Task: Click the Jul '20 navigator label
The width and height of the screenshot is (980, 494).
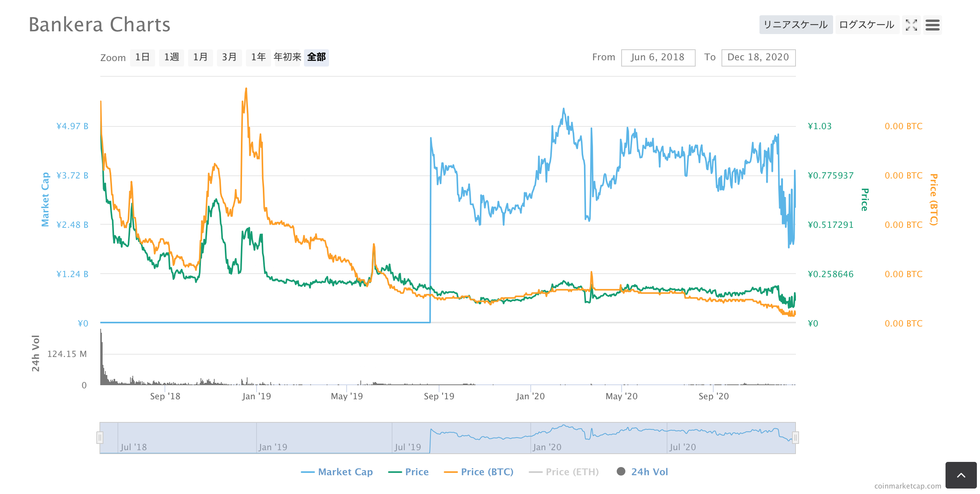Action: pos(682,447)
